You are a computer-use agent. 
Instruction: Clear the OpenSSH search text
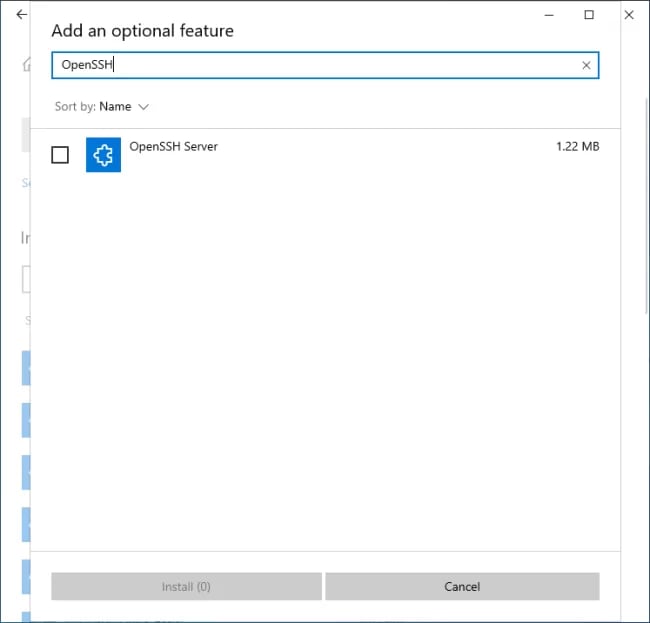coord(586,65)
